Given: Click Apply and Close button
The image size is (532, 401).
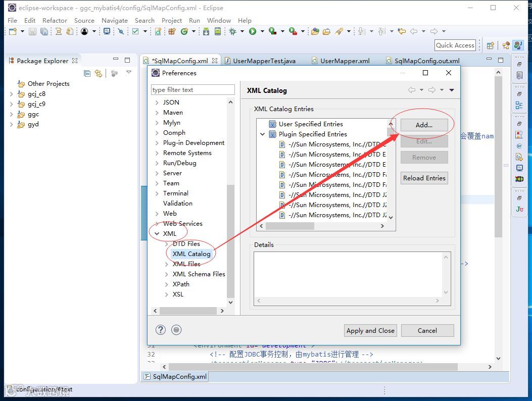Looking at the screenshot, I should [370, 330].
